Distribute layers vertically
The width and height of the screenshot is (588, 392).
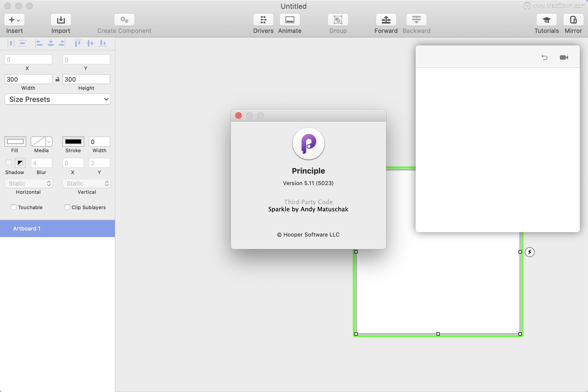click(x=22, y=43)
